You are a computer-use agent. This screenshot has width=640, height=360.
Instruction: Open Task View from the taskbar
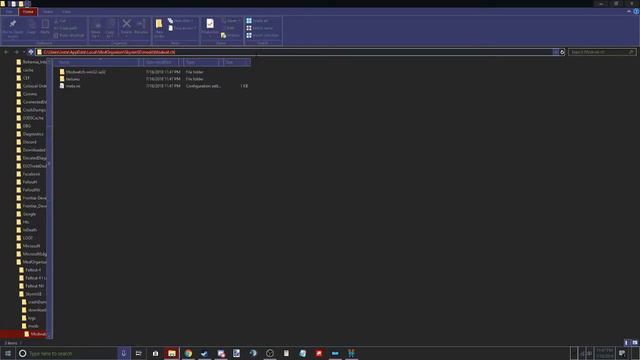click(x=139, y=353)
